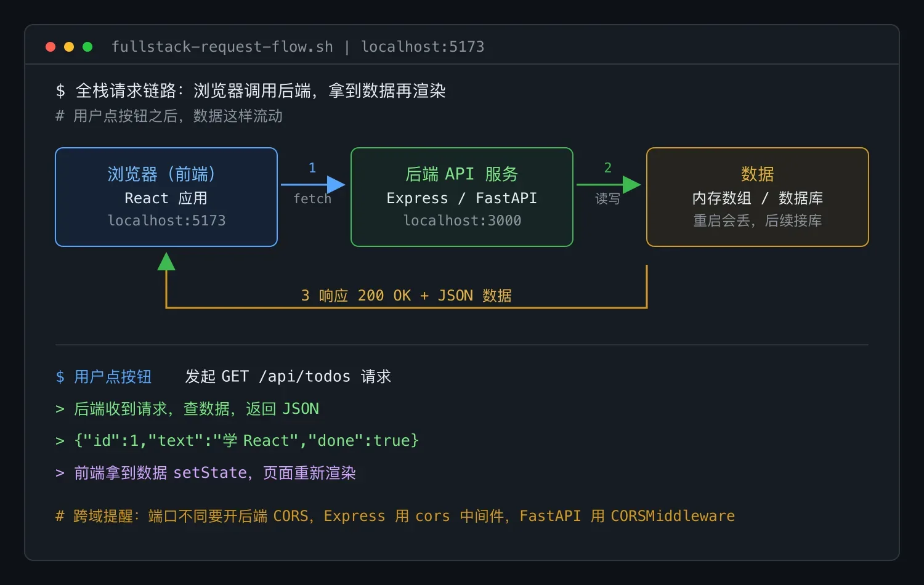Viewport: 924px width, 585px height.
Task: Select the blue "用户点按钮" prompt text
Action: click(113, 377)
